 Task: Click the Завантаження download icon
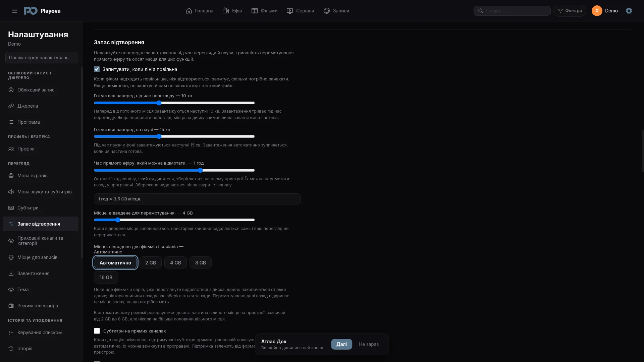11,274
